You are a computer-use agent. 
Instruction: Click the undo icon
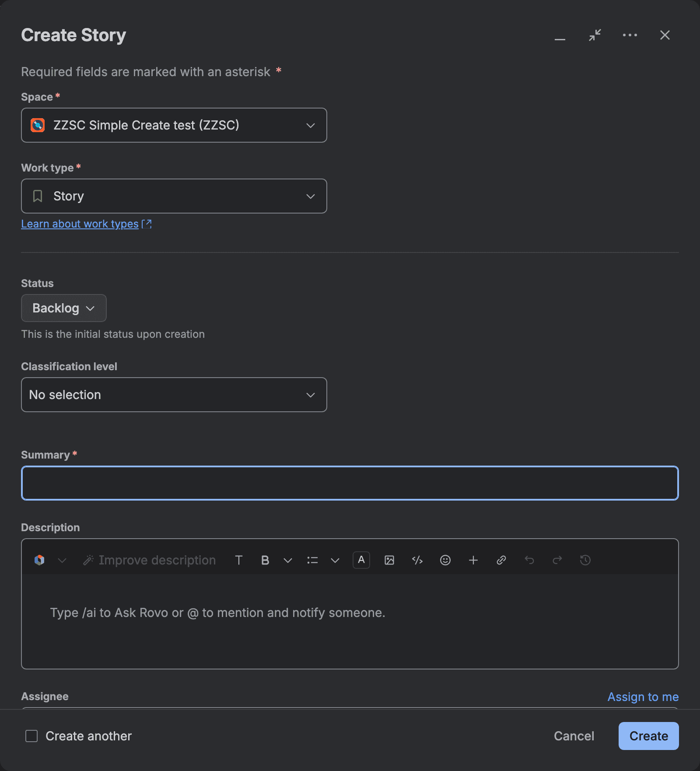coord(529,560)
